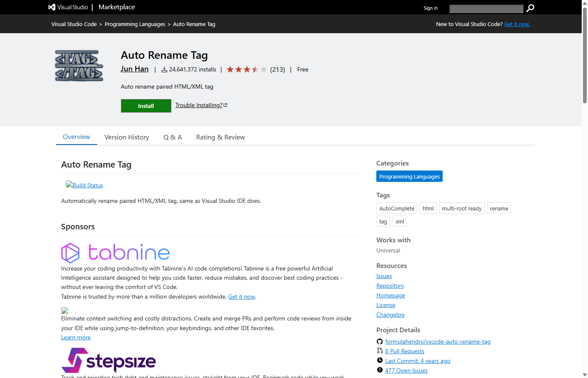Click the Get it now link in header
The height and width of the screenshot is (378, 588).
coord(517,24)
